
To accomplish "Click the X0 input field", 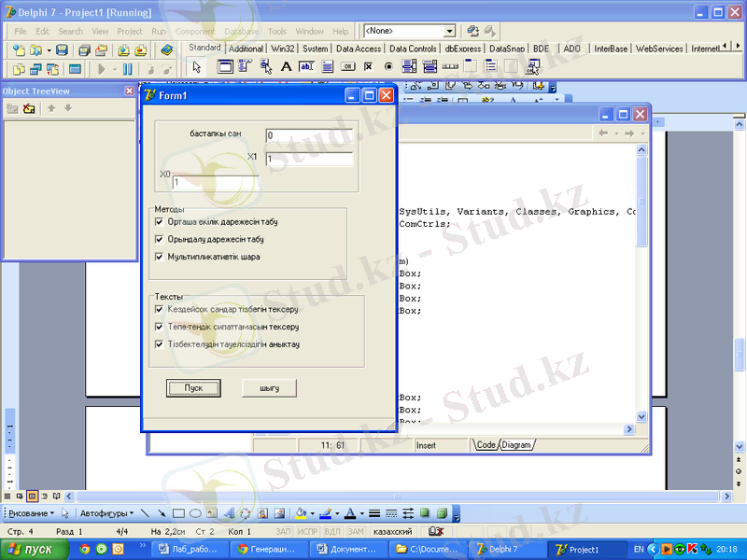I will coord(216,182).
